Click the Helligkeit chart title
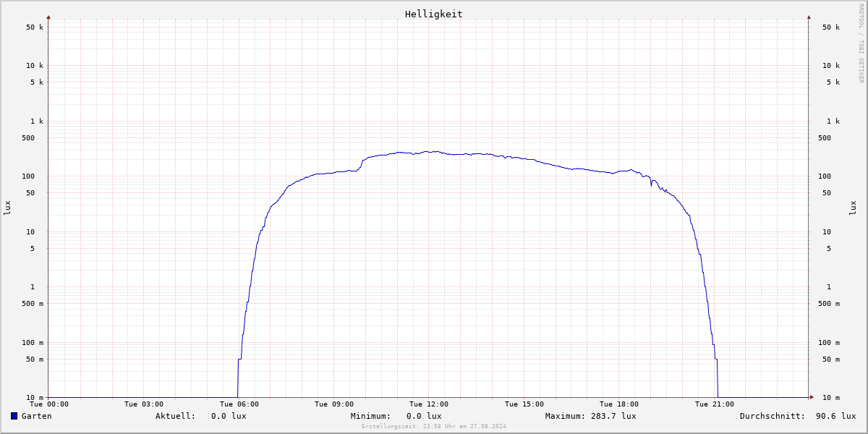Screen dimensions: 868x434 [x=434, y=14]
